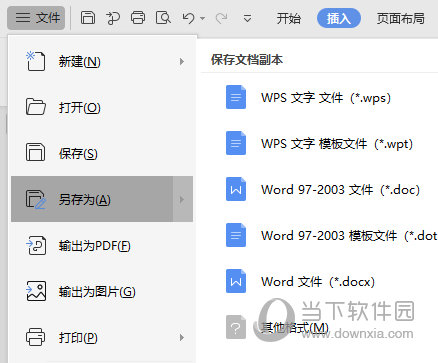Click the save icon beside 保存(S)
Viewport: 438px width, 363px height.
tap(35, 153)
